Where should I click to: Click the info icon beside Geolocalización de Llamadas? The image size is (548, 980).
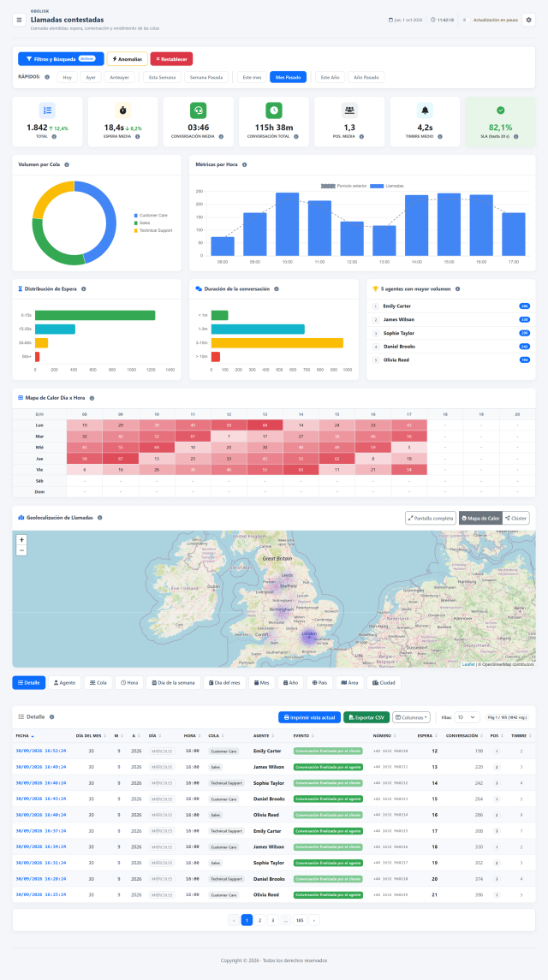99,518
